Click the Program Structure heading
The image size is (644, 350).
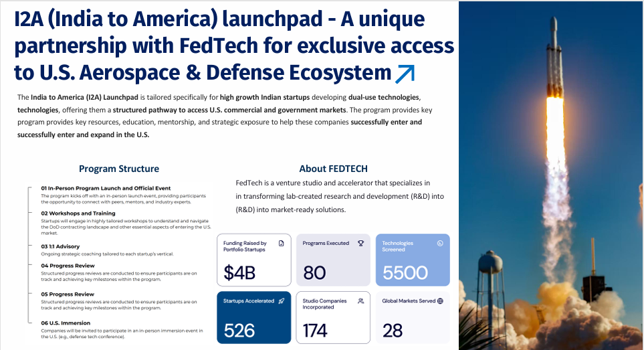click(x=118, y=169)
